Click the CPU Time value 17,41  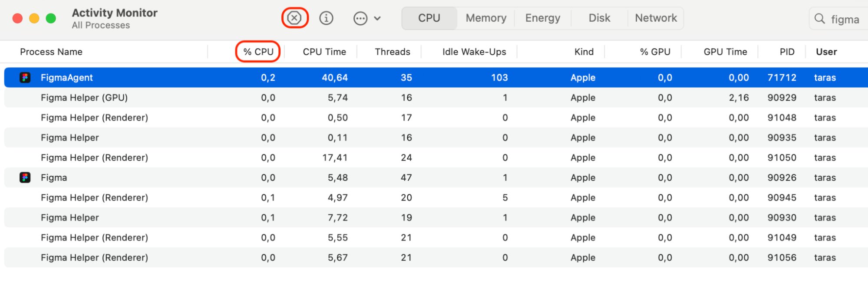[x=335, y=157]
